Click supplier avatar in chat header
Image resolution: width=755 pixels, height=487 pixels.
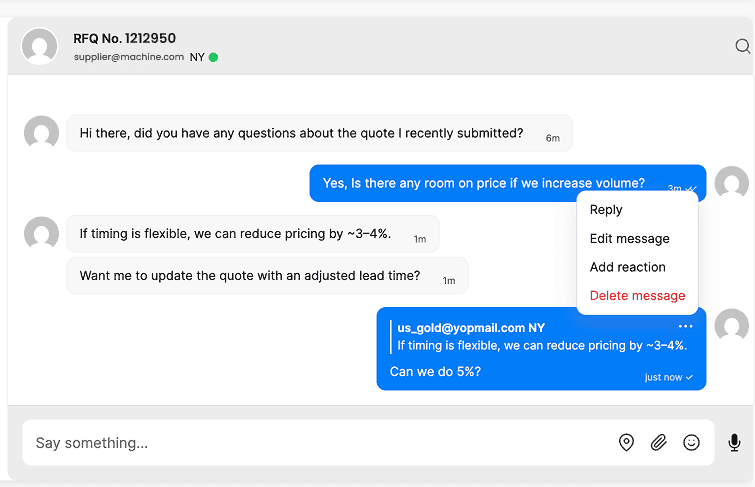pyautogui.click(x=40, y=46)
